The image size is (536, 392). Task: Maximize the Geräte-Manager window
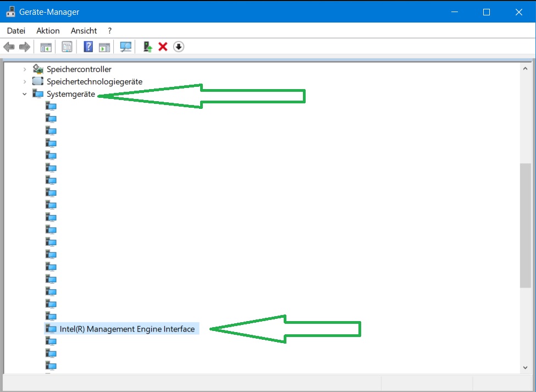point(487,12)
